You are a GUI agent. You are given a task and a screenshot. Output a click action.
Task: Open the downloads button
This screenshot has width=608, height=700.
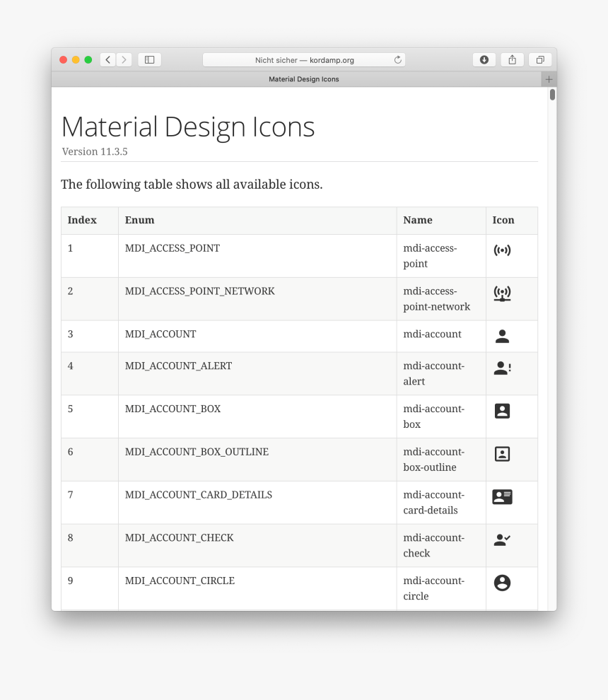click(484, 60)
